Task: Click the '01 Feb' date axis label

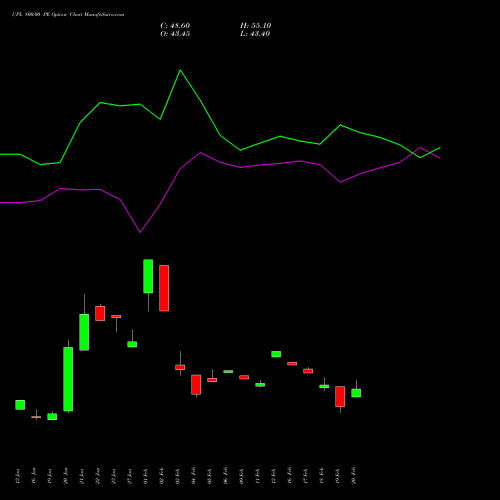Action: pyautogui.click(x=146, y=476)
